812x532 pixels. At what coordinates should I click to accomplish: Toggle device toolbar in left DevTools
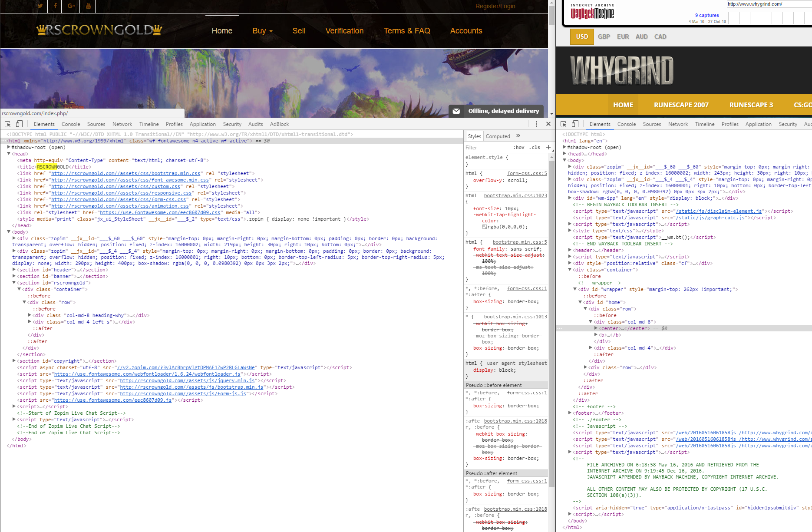[19, 124]
